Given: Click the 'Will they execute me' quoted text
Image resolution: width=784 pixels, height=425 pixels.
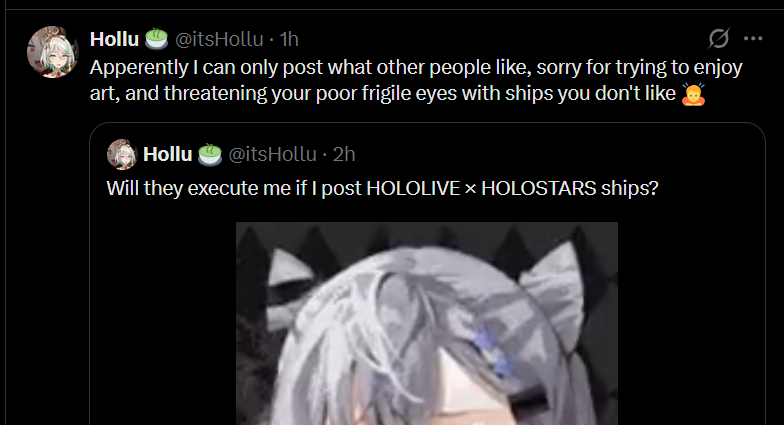Looking at the screenshot, I should [x=382, y=188].
